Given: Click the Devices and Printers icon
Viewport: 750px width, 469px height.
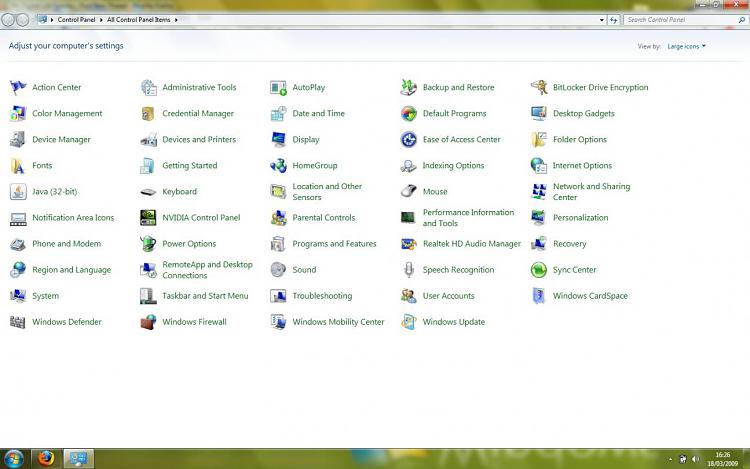Looking at the screenshot, I should [x=148, y=140].
